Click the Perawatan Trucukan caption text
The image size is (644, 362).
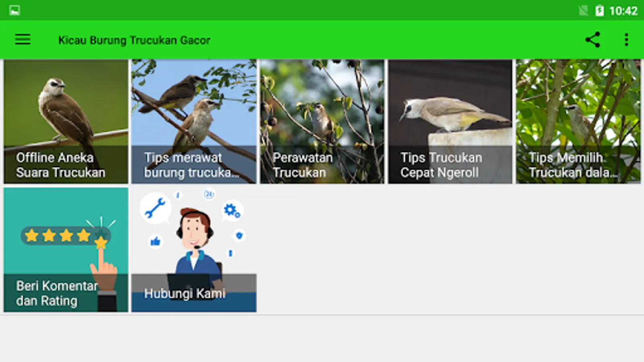coord(303,165)
